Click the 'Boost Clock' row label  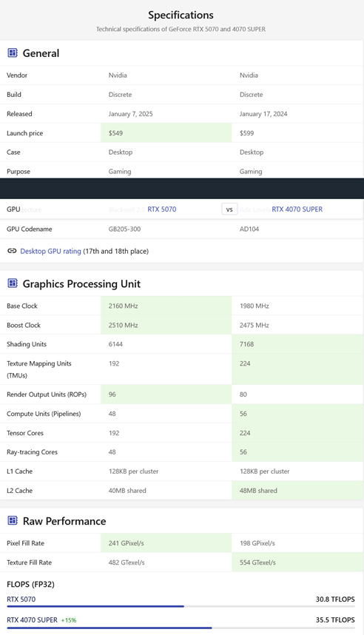point(24,325)
